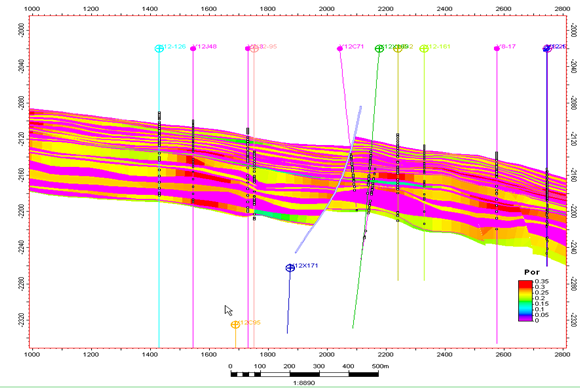This screenshot has height=388, width=580.
Task: Click the Por legend title
Action: point(532,272)
